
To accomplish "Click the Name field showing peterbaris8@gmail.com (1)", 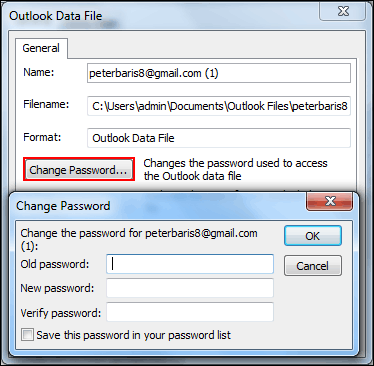I will click(x=219, y=73).
